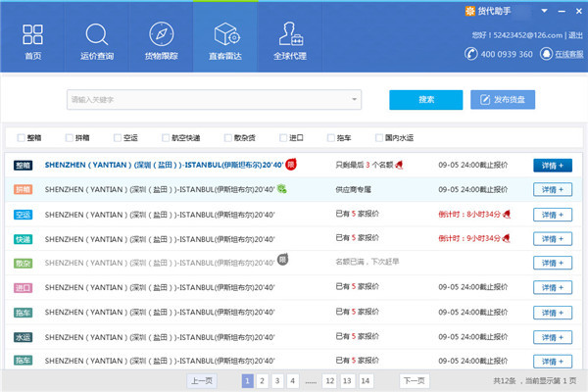Click the blue 搜索 button

[x=425, y=100]
